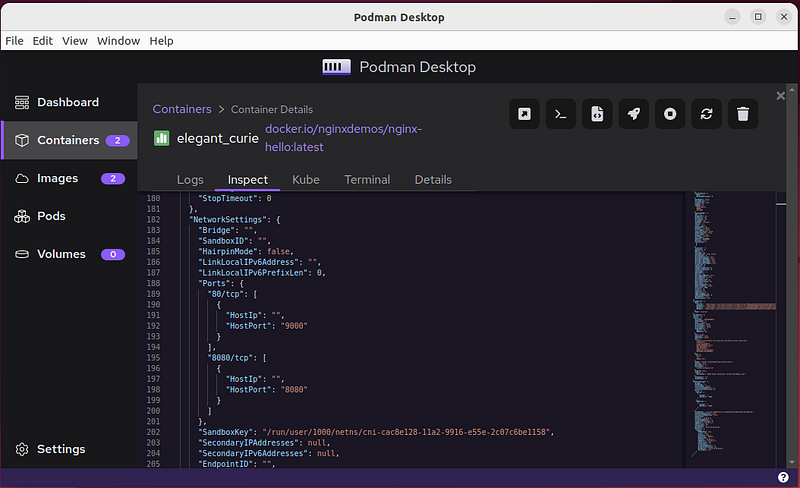Open the Kube tab
The width and height of the screenshot is (800, 488).
pyautogui.click(x=306, y=180)
